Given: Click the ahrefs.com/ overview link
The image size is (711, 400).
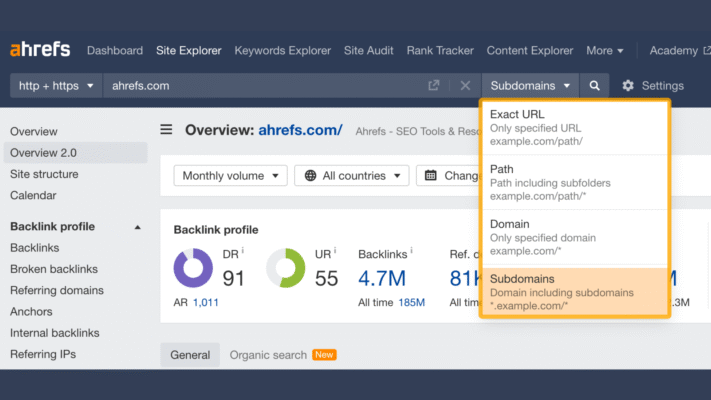Looking at the screenshot, I should 300,130.
